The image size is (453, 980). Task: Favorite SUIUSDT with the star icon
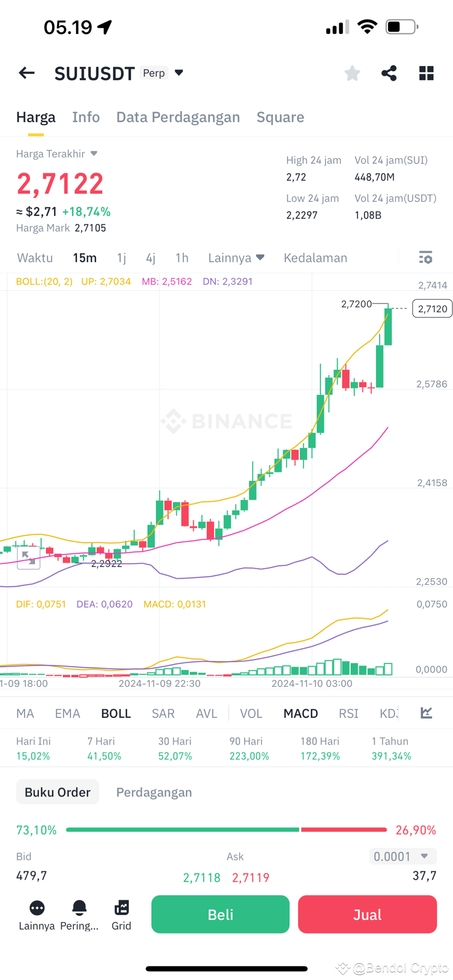[x=352, y=73]
